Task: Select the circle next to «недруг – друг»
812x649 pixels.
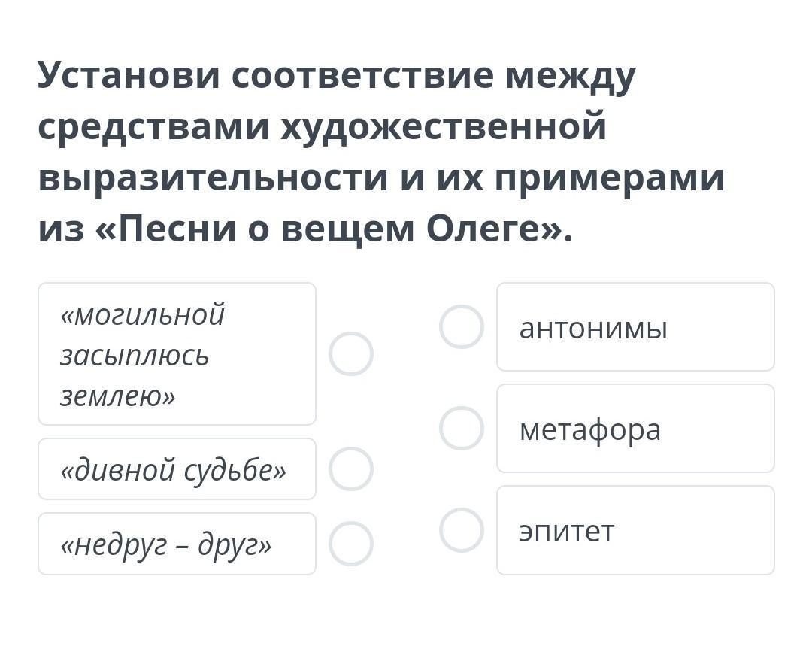Action: click(x=351, y=544)
